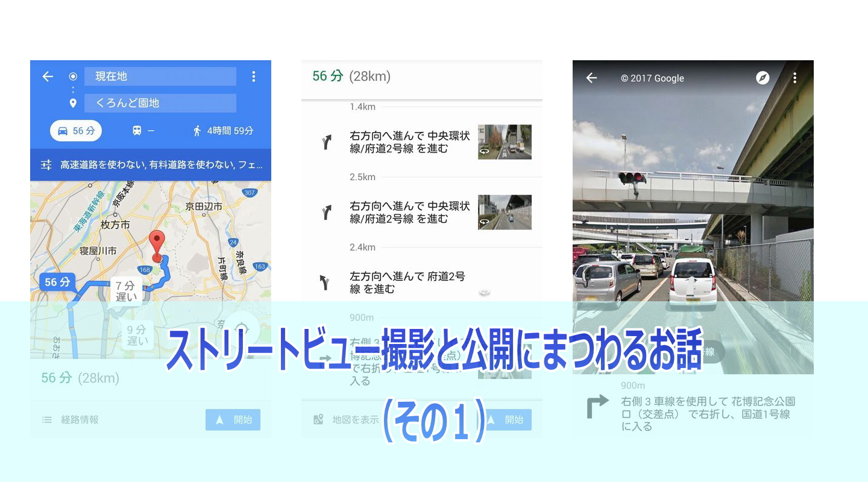The width and height of the screenshot is (868, 494).
Task: Tap 開始 in the steps list screen
Action: 504,420
